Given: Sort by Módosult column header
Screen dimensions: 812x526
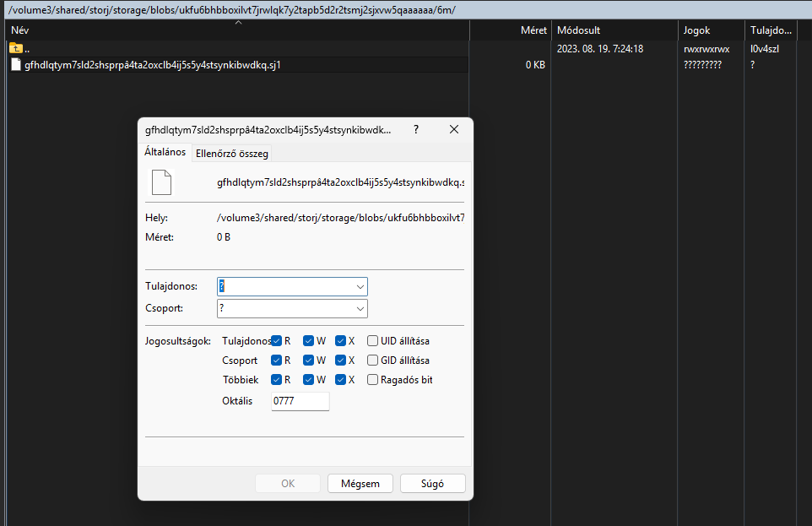Looking at the screenshot, I should click(x=614, y=30).
